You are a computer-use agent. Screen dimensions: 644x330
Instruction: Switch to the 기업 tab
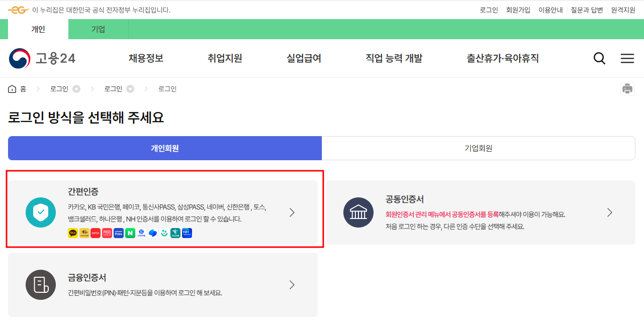[x=98, y=29]
